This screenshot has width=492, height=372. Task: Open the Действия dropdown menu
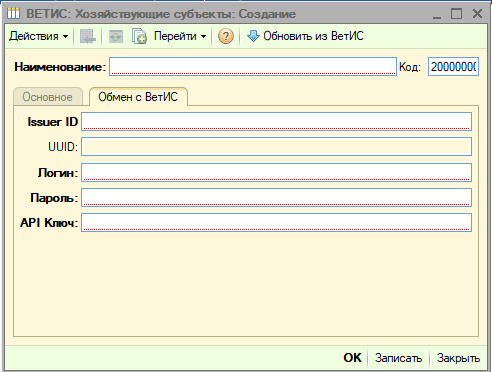pos(38,36)
